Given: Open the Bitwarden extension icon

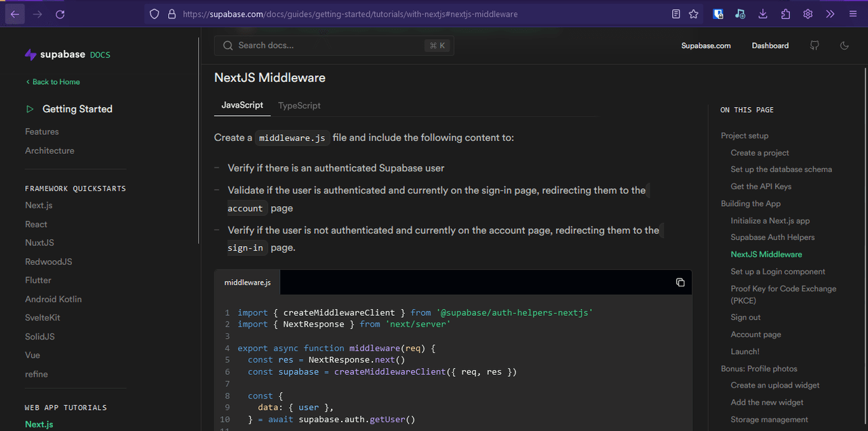Looking at the screenshot, I should (x=718, y=14).
